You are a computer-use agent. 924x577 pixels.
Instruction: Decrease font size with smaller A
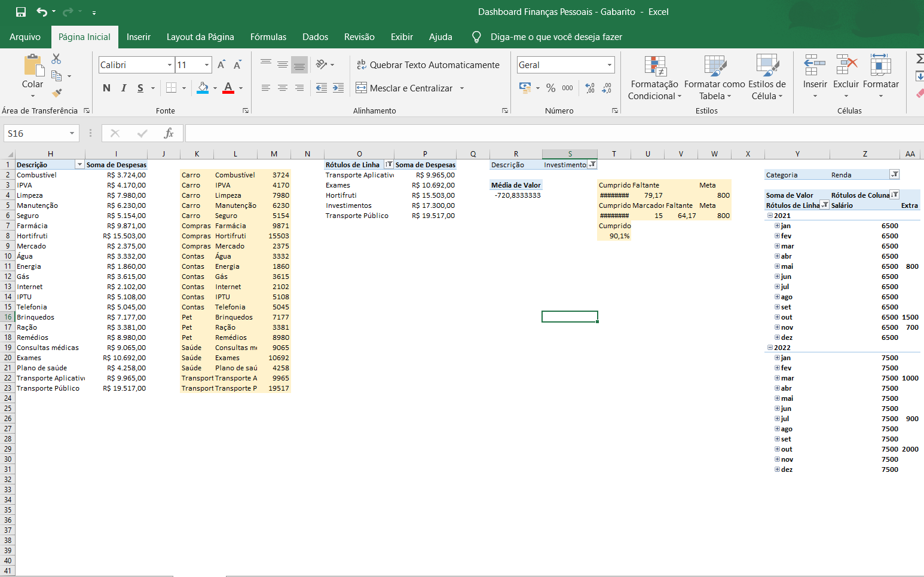click(237, 65)
